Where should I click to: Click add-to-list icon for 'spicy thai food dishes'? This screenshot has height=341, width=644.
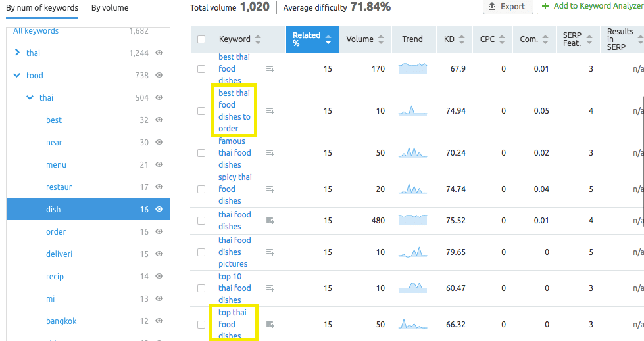tap(270, 189)
